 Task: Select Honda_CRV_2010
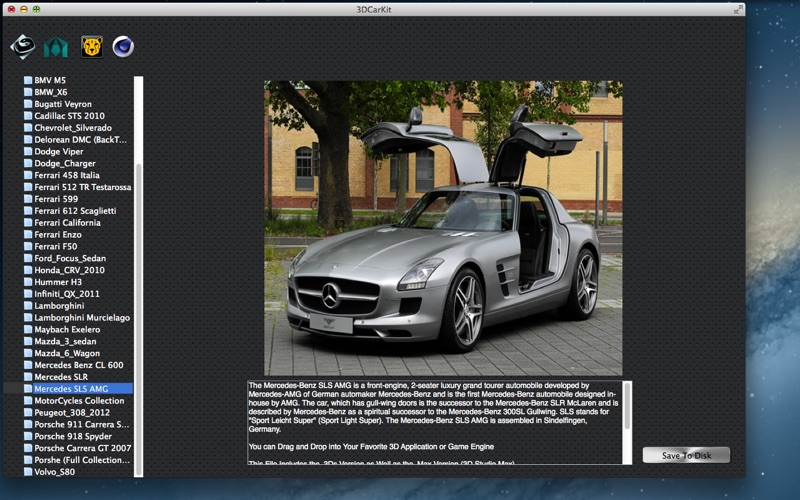point(69,270)
